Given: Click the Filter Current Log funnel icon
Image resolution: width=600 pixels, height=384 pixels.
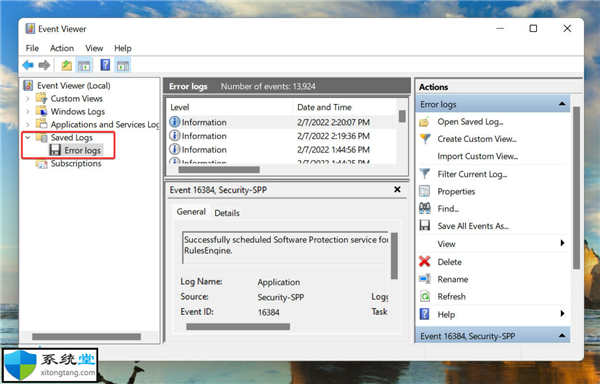Looking at the screenshot, I should click(x=425, y=174).
